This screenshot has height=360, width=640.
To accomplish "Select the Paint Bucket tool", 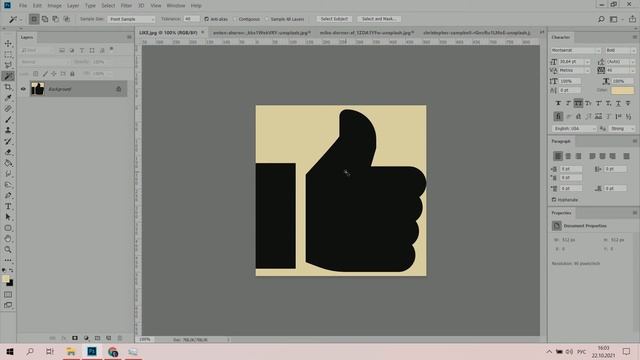I will [x=8, y=163].
